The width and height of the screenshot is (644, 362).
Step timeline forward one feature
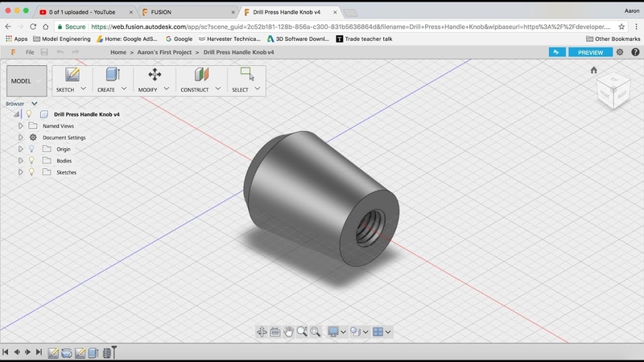point(27,352)
